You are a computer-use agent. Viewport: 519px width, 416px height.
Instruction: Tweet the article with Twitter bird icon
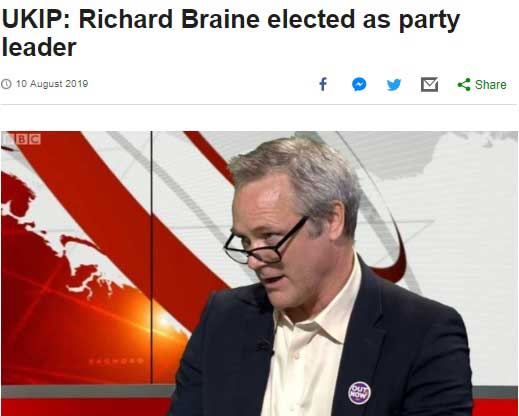click(394, 85)
